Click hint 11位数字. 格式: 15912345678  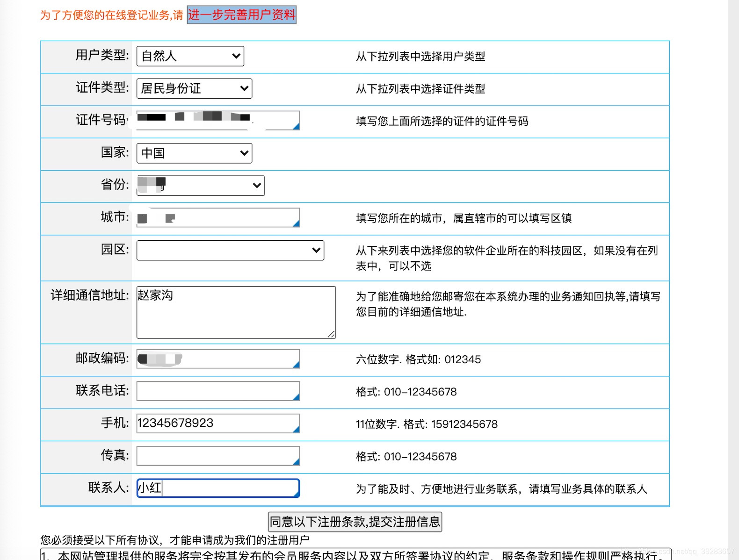pos(427,424)
